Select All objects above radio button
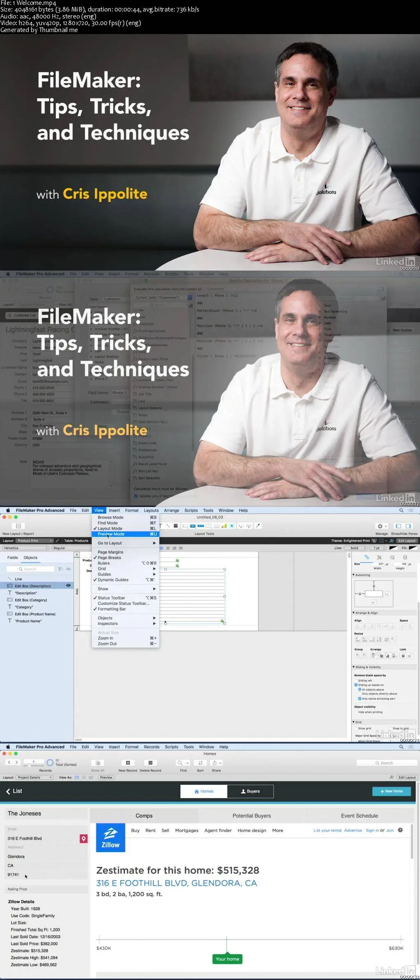This screenshot has width=420, height=980. (x=360, y=689)
